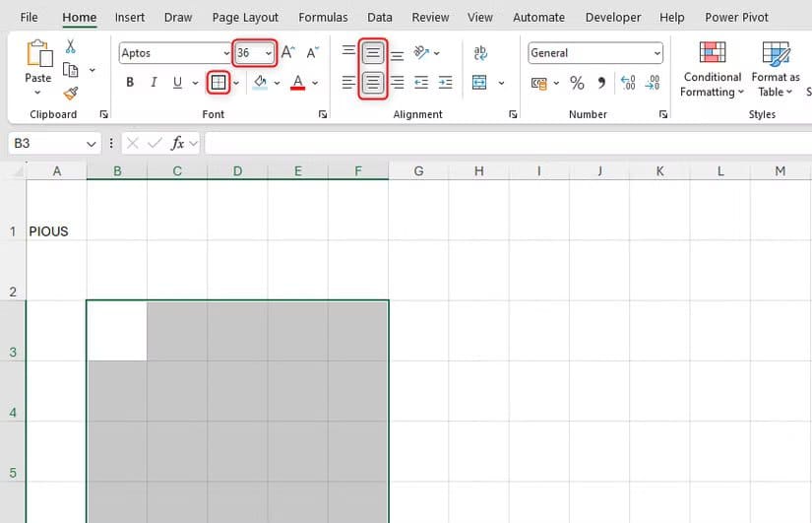Open Alignment settings dialog launcher

pyautogui.click(x=513, y=114)
